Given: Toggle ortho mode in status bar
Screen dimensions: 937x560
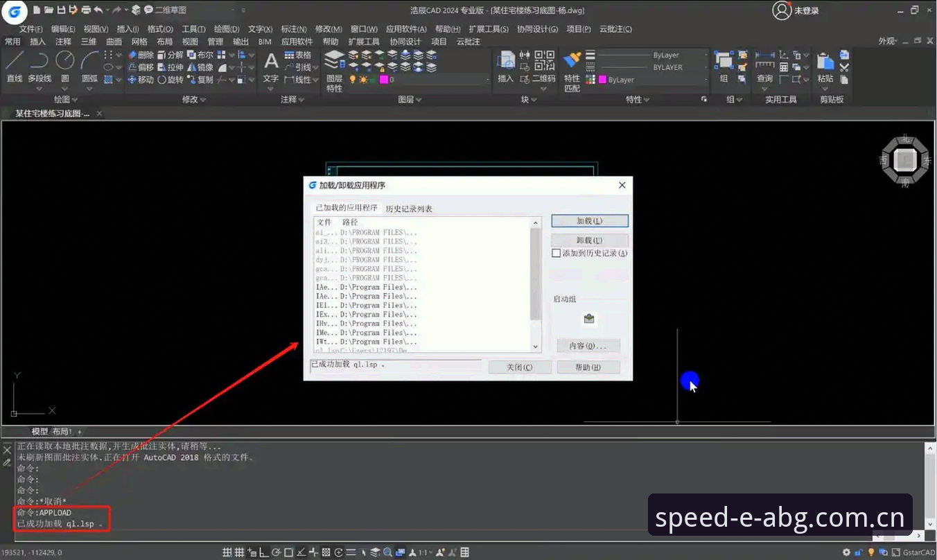Looking at the screenshot, I should coord(264,552).
